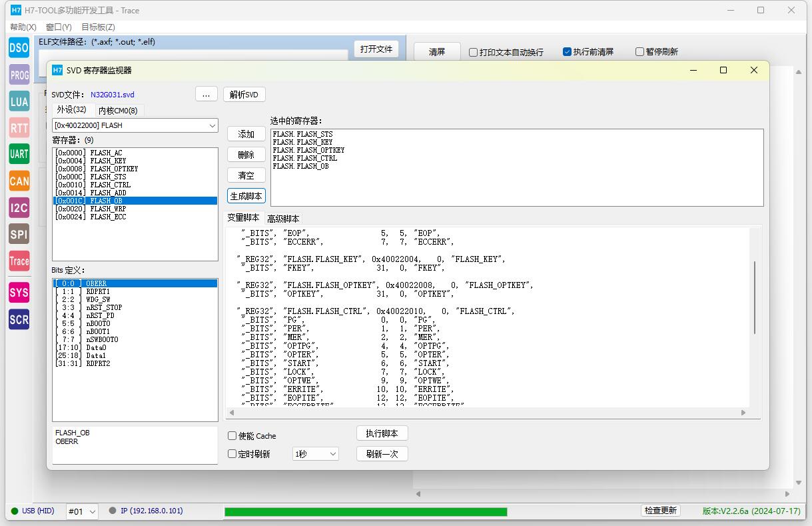Switch to 外设(32) tab
Viewport: 812px width, 526px height.
pos(71,110)
